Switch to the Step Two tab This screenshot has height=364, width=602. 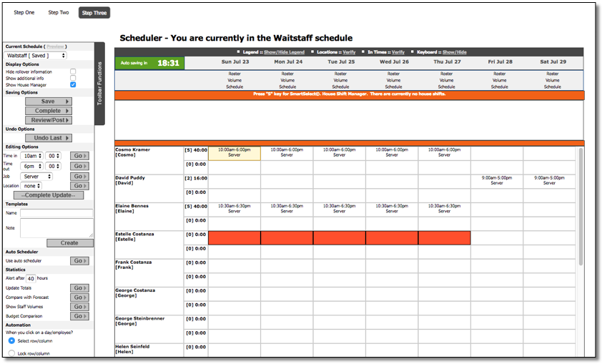(x=59, y=13)
